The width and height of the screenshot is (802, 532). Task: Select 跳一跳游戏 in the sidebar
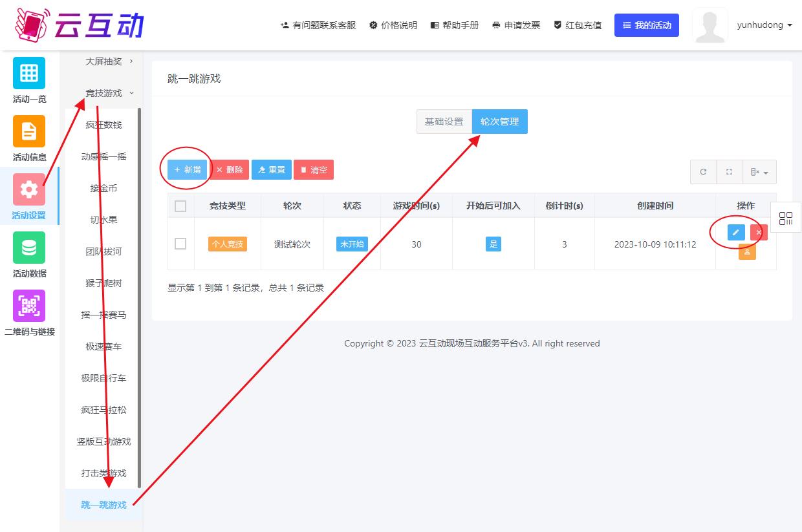[x=103, y=505]
